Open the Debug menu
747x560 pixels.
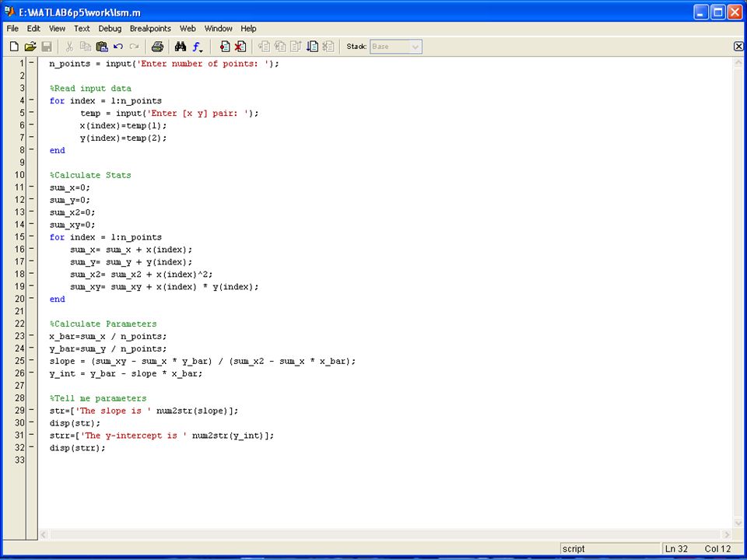point(110,29)
